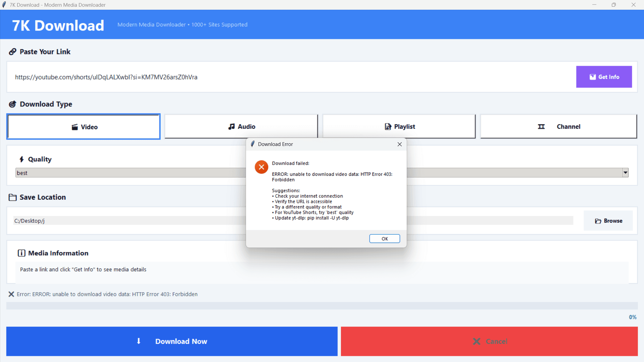Click the 'Download Type' heading

pyautogui.click(x=46, y=104)
